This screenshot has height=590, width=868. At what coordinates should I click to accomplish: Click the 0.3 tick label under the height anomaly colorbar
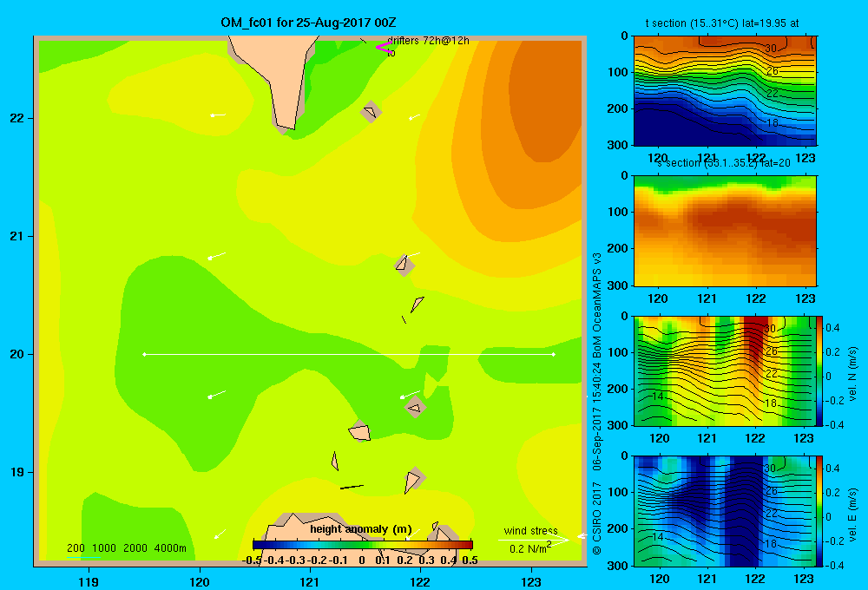(x=426, y=560)
